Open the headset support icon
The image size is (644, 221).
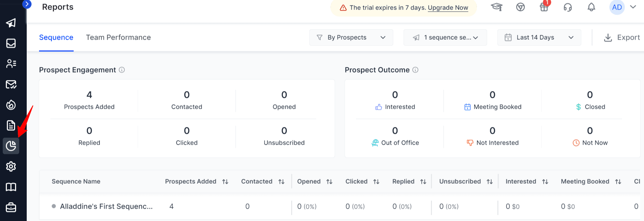click(568, 7)
